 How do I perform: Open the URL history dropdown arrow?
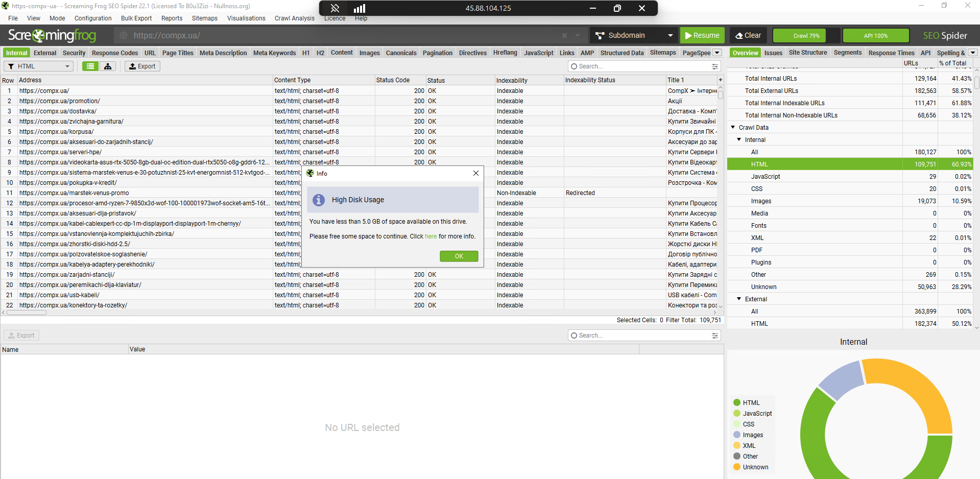(578, 35)
